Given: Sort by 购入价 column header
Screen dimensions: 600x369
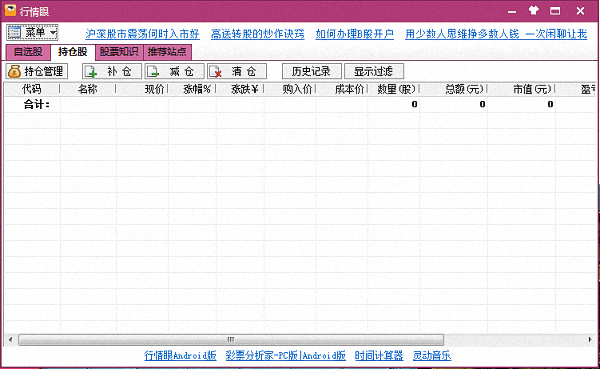Looking at the screenshot, I should pos(290,89).
